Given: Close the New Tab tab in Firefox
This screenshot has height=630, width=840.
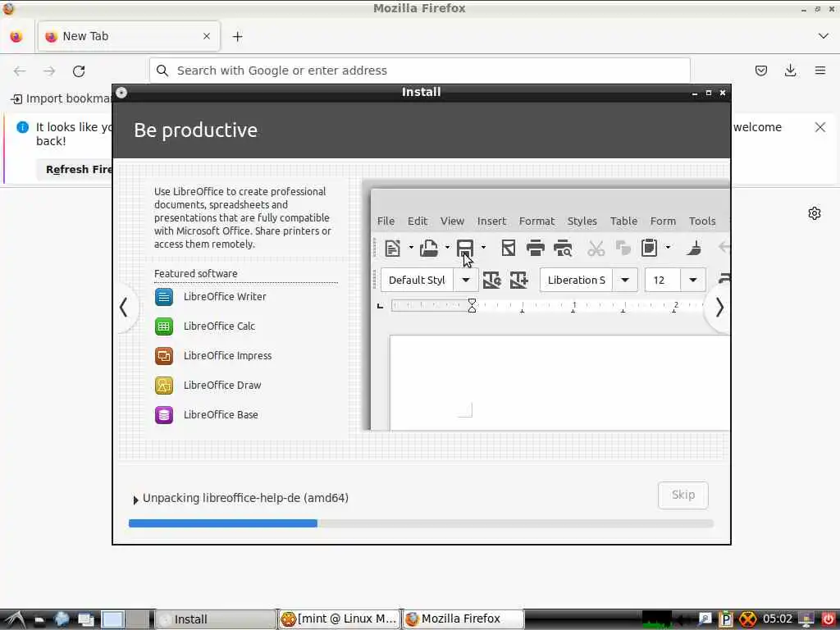Looking at the screenshot, I should click(x=207, y=36).
